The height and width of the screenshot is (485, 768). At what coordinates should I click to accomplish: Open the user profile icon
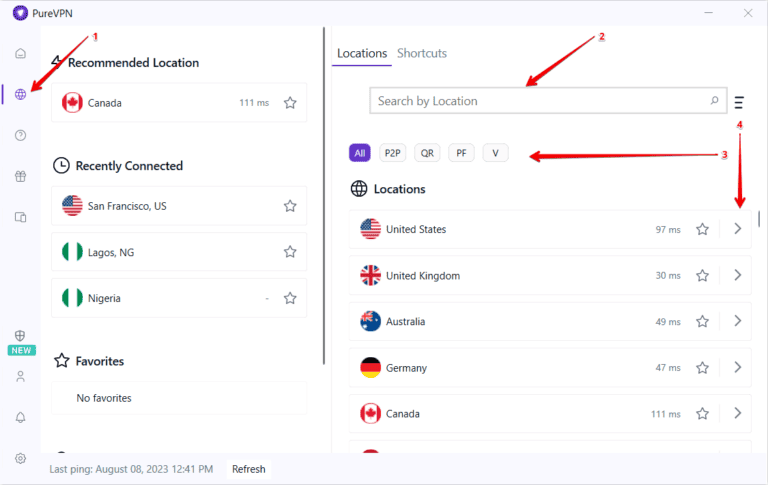click(x=20, y=377)
